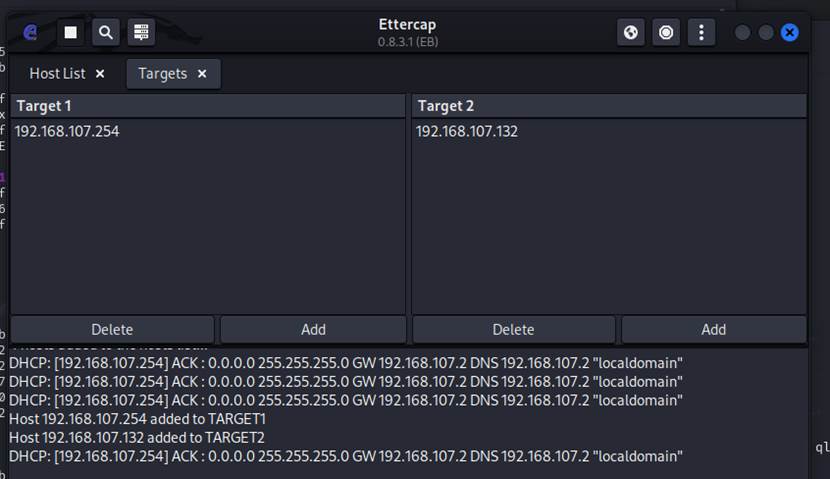This screenshot has height=479, width=830.
Task: Click the last DHCP ACK log line
Action: pyautogui.click(x=346, y=456)
